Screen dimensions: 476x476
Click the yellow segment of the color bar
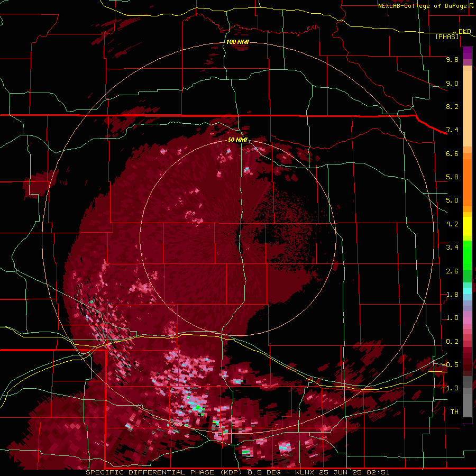click(x=467, y=226)
